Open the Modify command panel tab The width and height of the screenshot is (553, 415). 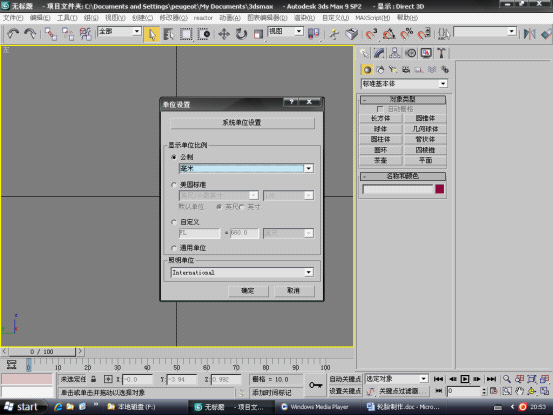tap(379, 53)
